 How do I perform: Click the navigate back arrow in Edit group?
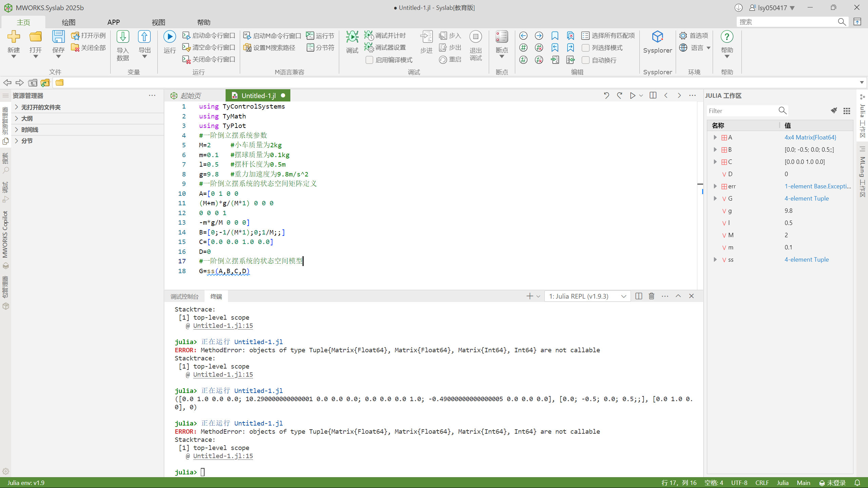(x=523, y=36)
